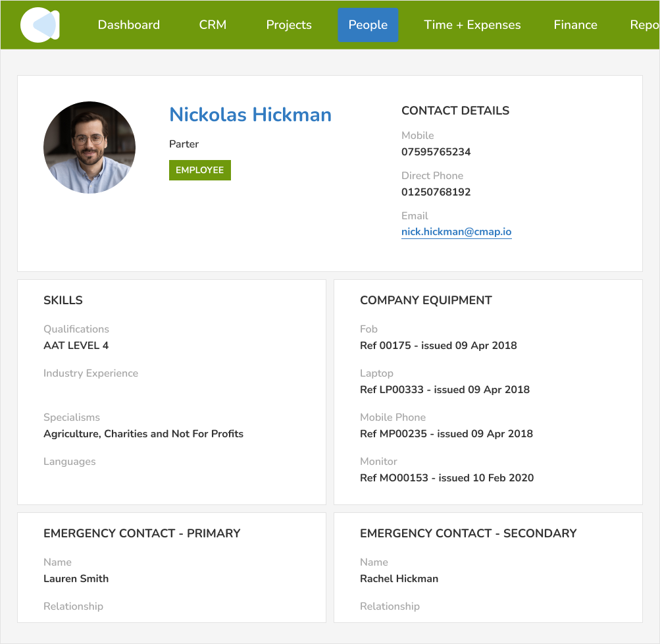Click primary emergency contact Lauren Smith
The height and width of the screenshot is (644, 660).
click(76, 579)
